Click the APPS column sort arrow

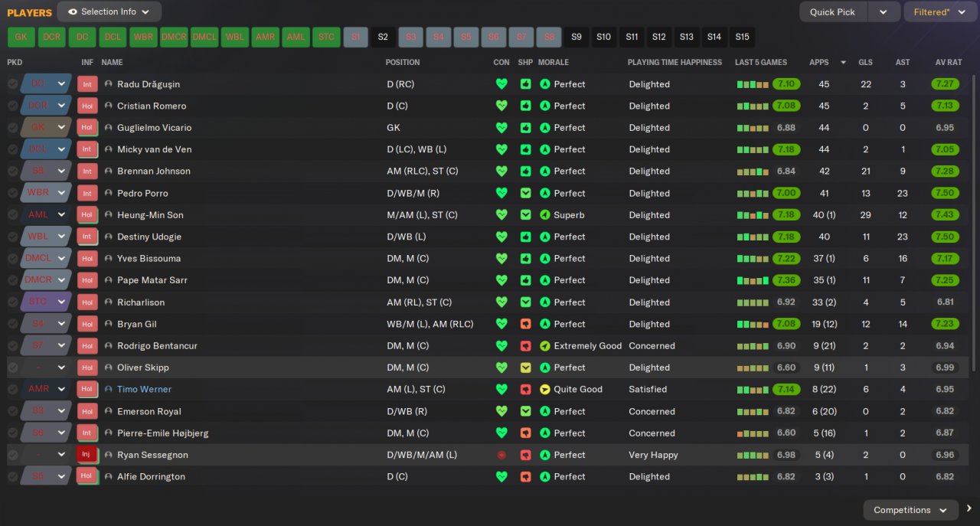coord(843,63)
